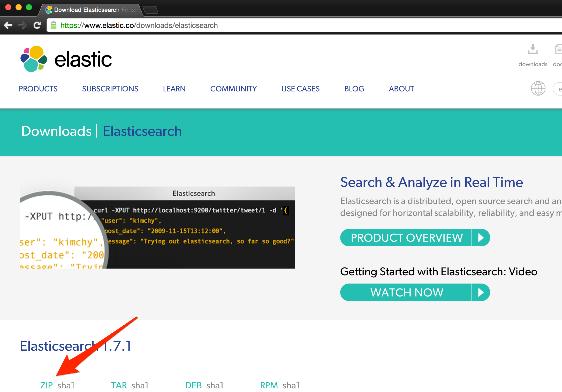Open the sha1 link next to DEB
The image size is (562, 392).
click(215, 385)
